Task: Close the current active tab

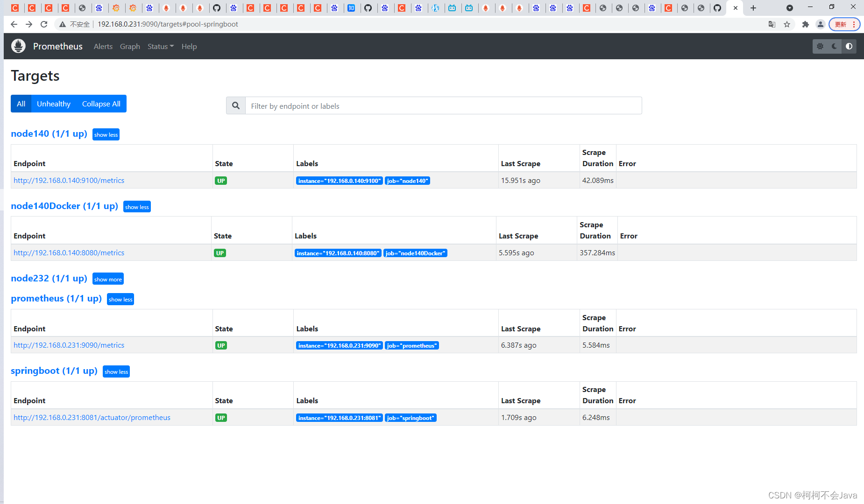Action: pyautogui.click(x=736, y=8)
